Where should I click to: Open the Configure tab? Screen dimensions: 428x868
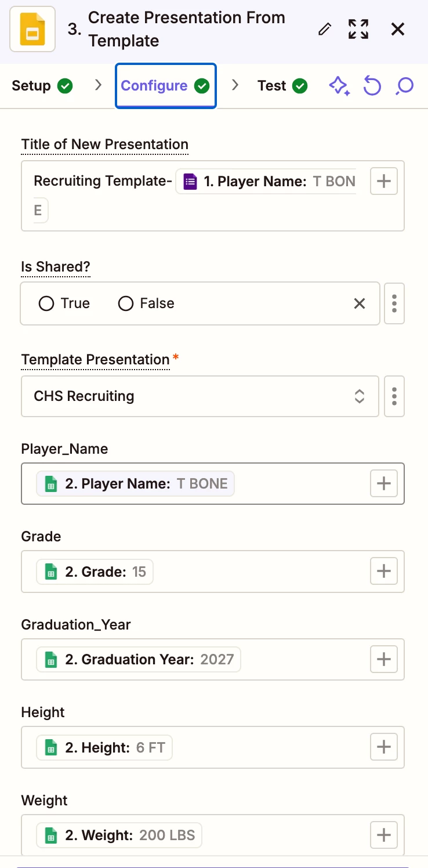tap(165, 86)
